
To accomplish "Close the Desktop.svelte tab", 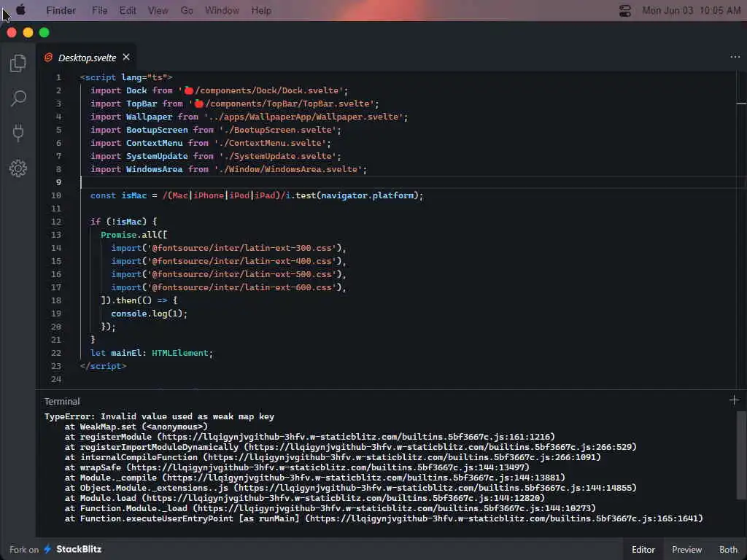I will click(x=126, y=57).
